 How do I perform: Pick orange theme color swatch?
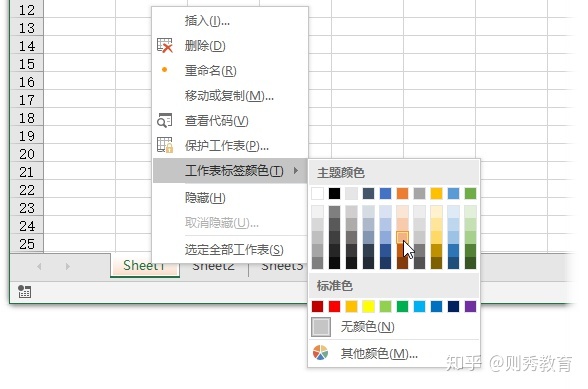tap(402, 194)
